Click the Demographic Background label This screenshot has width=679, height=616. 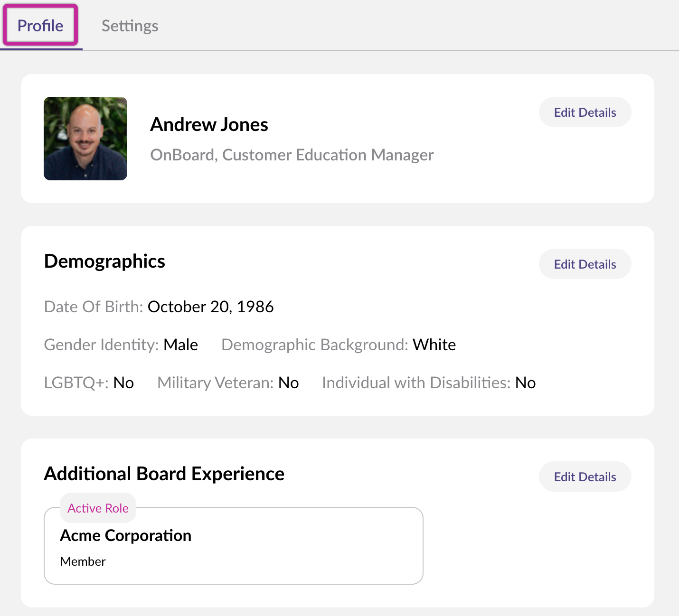coord(315,345)
